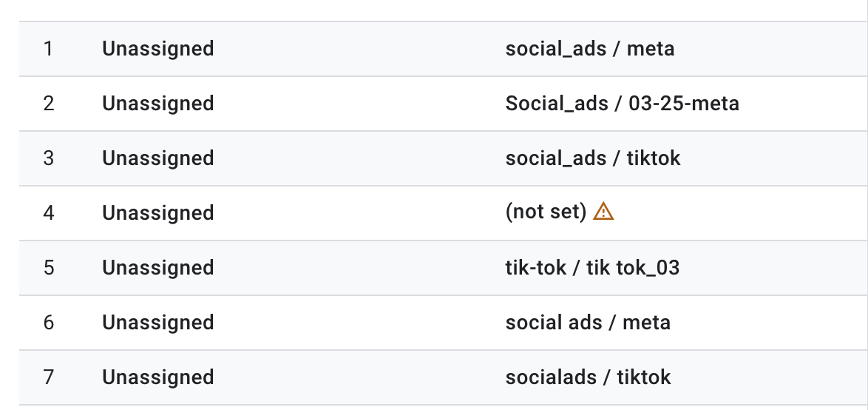The height and width of the screenshot is (410, 868).
Task: Select the "Unassigned" cell in row 2
Action: click(158, 104)
